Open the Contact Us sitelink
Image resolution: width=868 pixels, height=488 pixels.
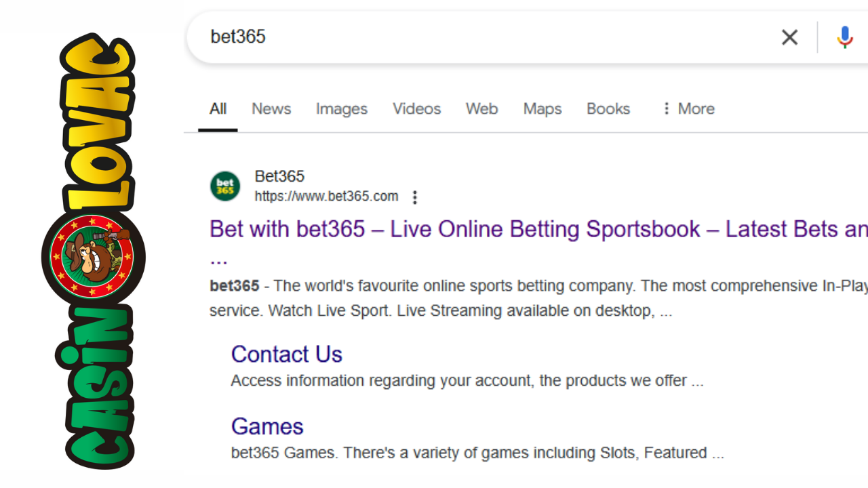286,354
